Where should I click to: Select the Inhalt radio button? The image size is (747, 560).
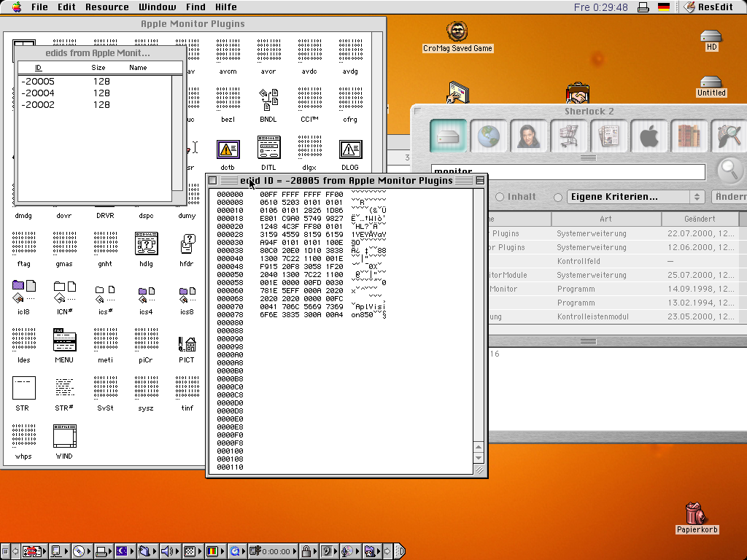(500, 197)
